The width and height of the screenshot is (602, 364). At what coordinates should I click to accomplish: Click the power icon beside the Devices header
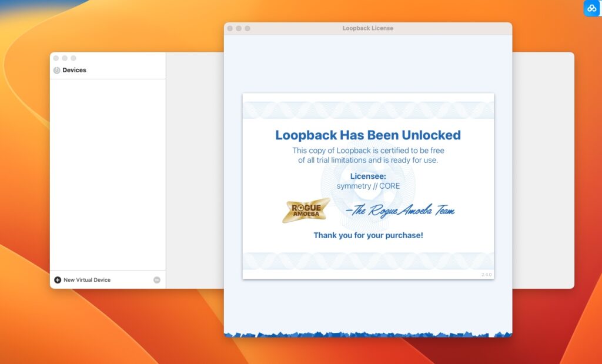(x=56, y=70)
